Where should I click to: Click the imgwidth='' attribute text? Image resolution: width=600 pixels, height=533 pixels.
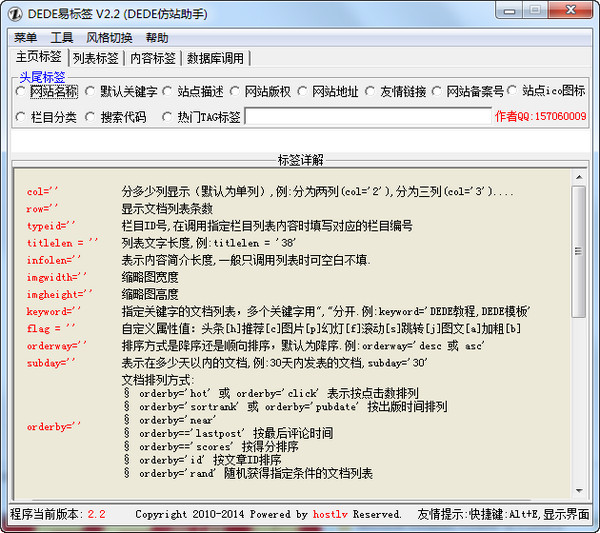point(57,277)
